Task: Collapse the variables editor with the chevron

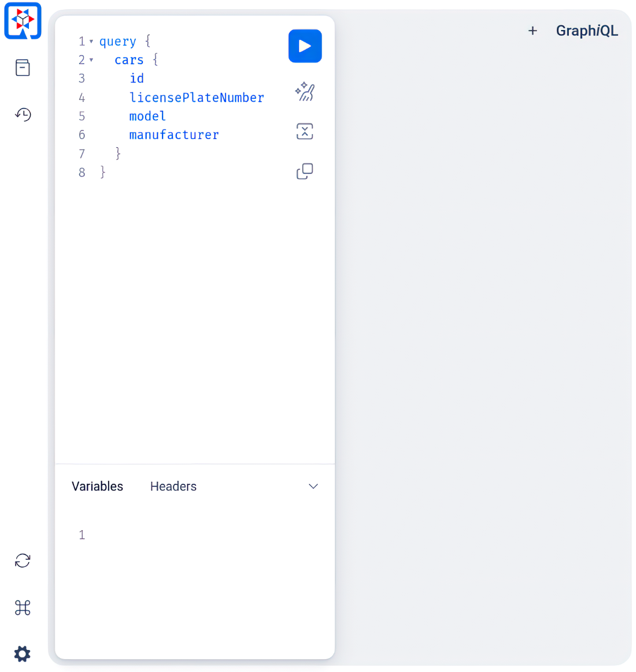Action: (313, 486)
